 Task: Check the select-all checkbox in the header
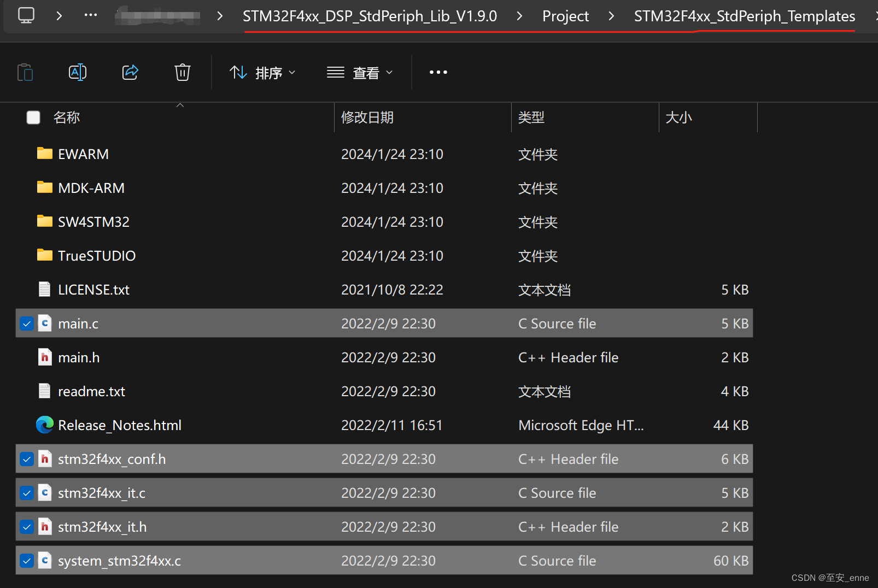click(x=33, y=117)
